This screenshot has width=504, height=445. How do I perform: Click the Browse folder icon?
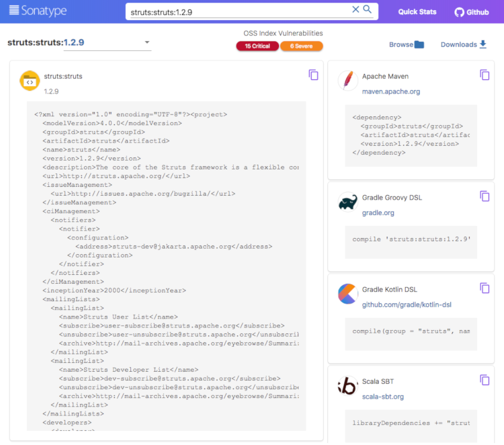click(x=419, y=44)
